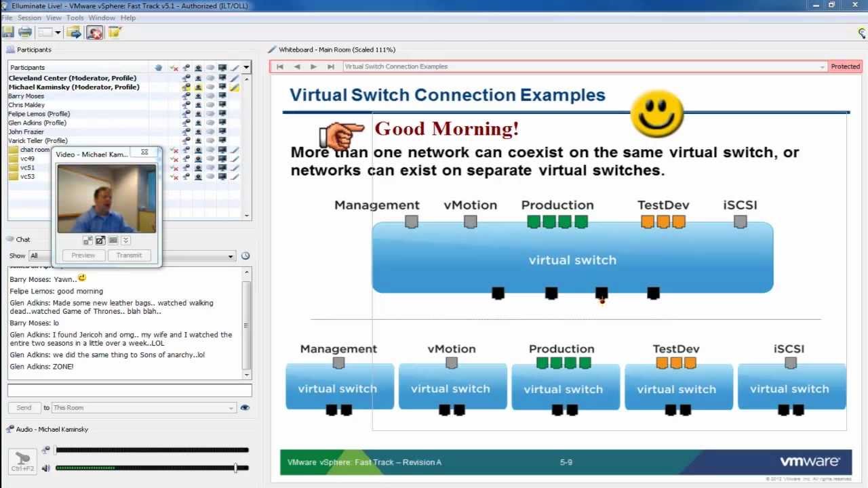Screen dimensions: 868x488
Task: Toggle John Frazier's microphone permission
Action: (x=186, y=131)
